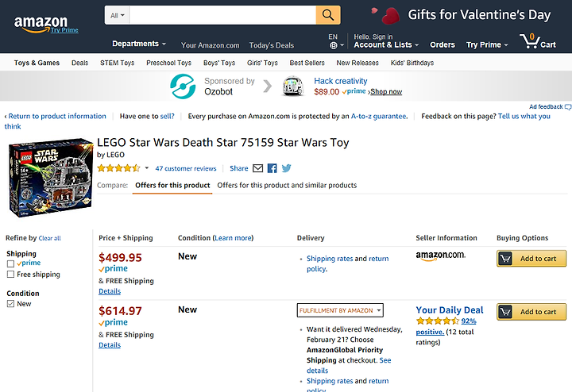
Task: Share product on Facebook icon
Action: (x=272, y=168)
